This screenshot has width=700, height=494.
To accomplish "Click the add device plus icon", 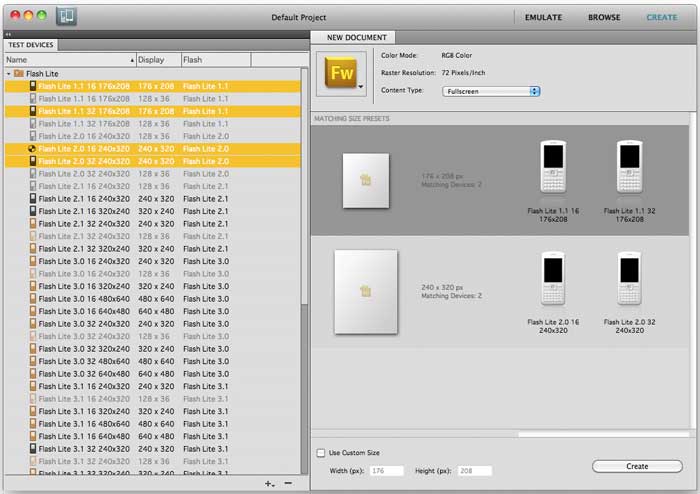I will [x=269, y=483].
